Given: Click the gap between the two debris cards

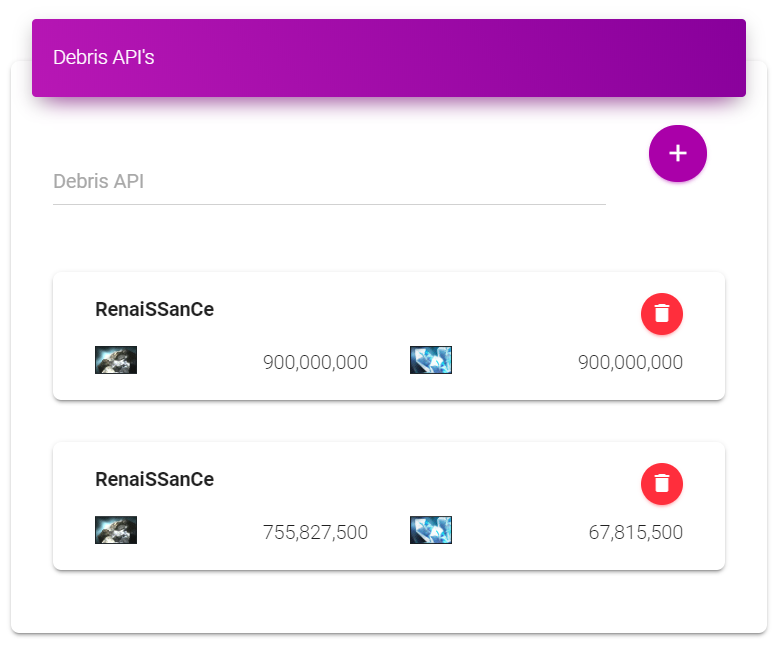Looking at the screenshot, I should [389, 421].
